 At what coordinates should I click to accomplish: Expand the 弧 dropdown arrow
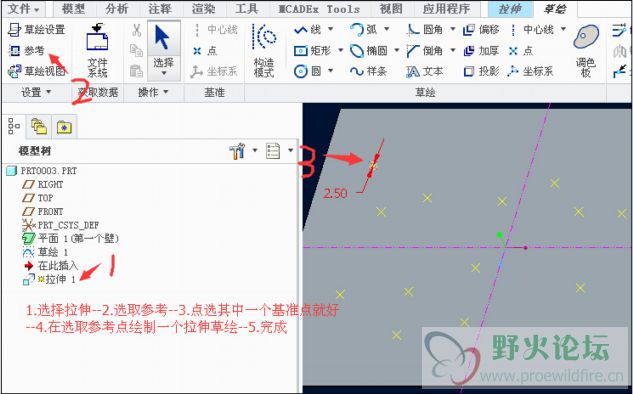[x=387, y=29]
